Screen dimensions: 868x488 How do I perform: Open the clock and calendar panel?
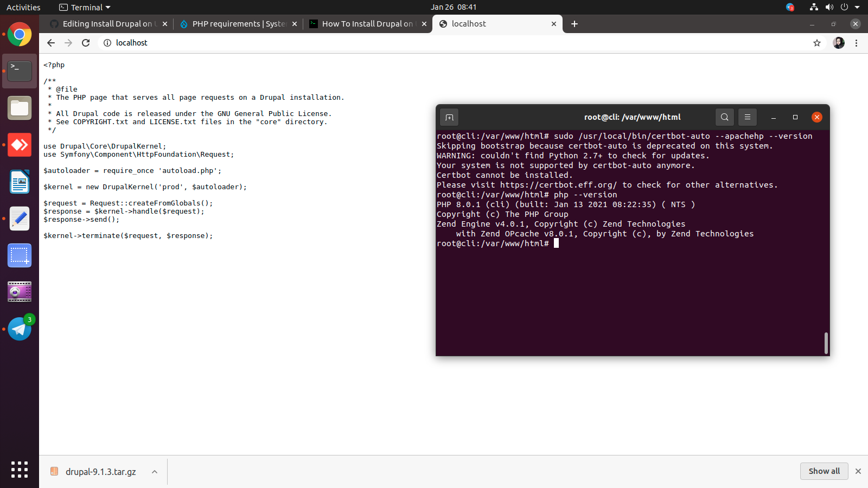tap(454, 7)
